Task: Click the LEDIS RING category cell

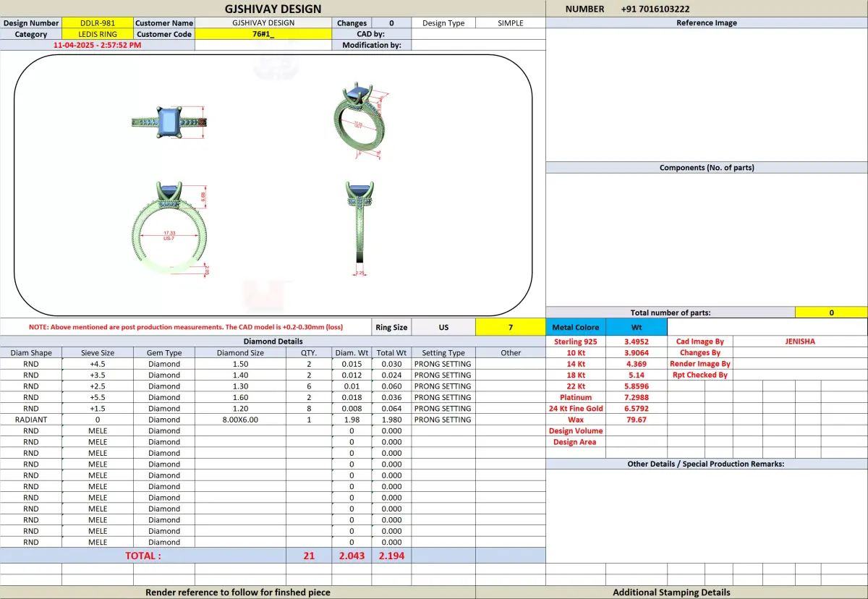Action: (98, 34)
